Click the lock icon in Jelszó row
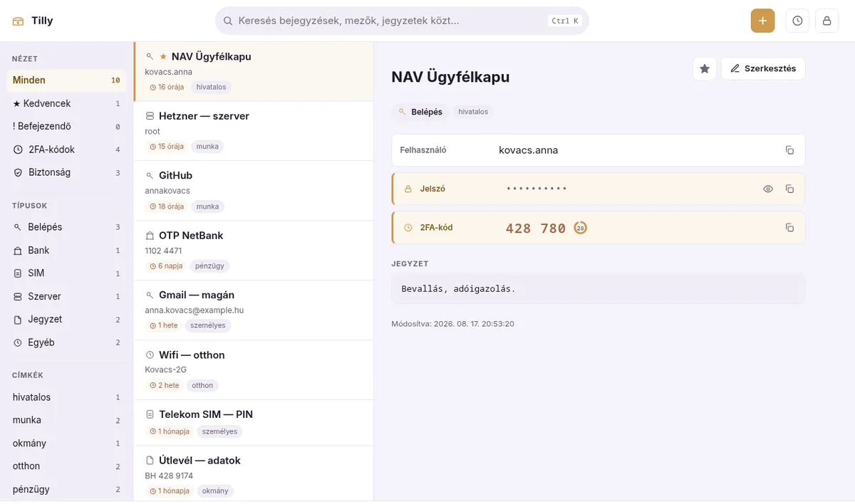855x504 pixels. tap(408, 189)
